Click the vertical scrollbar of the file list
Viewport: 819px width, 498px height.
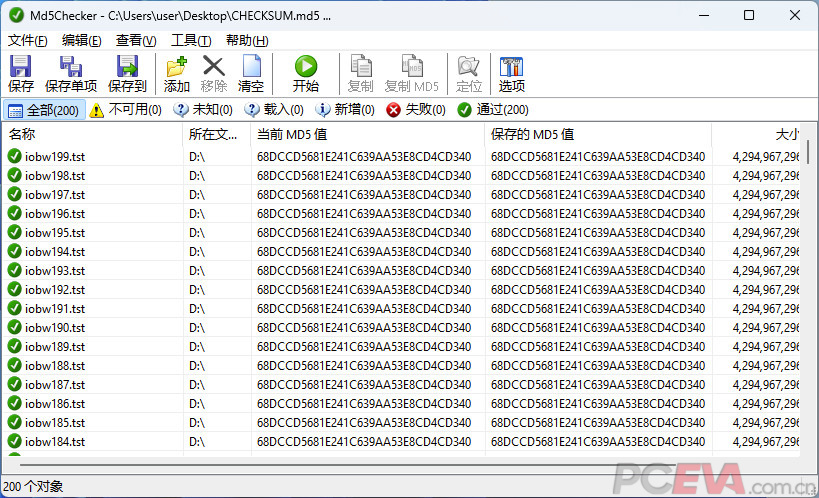[x=807, y=300]
